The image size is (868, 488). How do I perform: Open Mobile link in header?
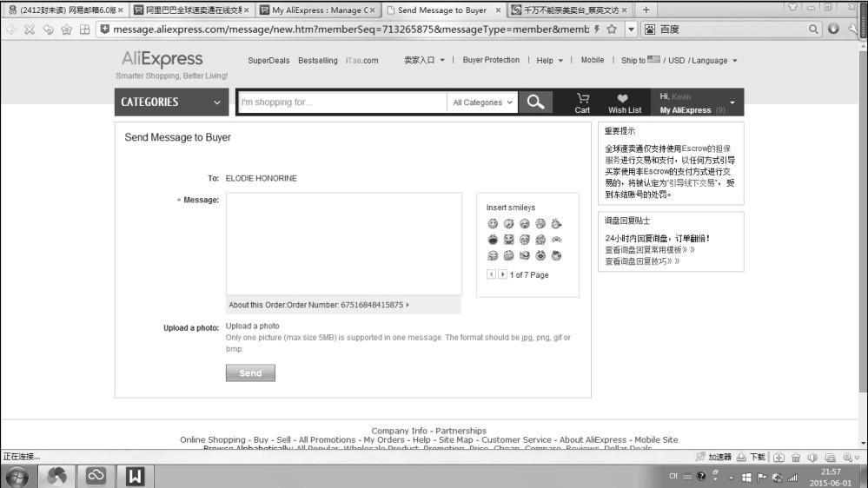tap(593, 60)
